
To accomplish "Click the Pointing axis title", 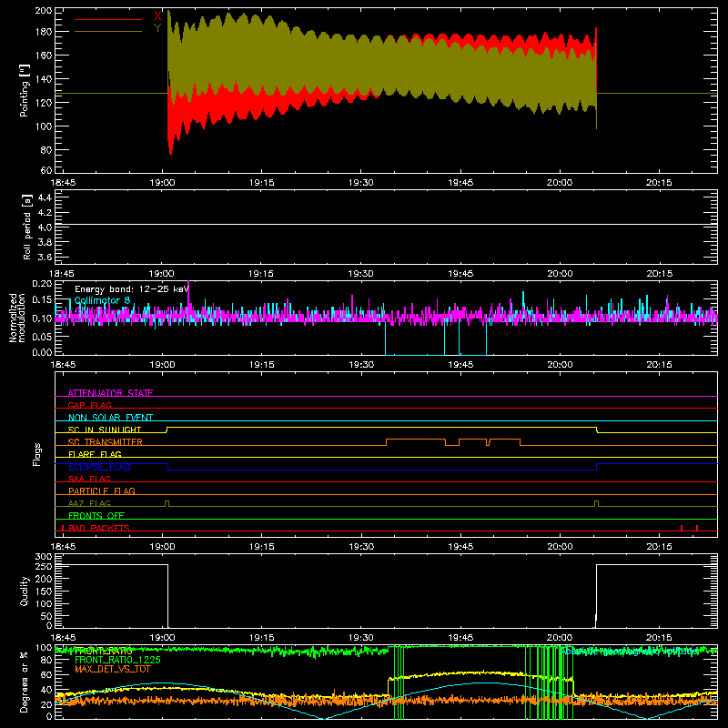I will click(24, 90).
